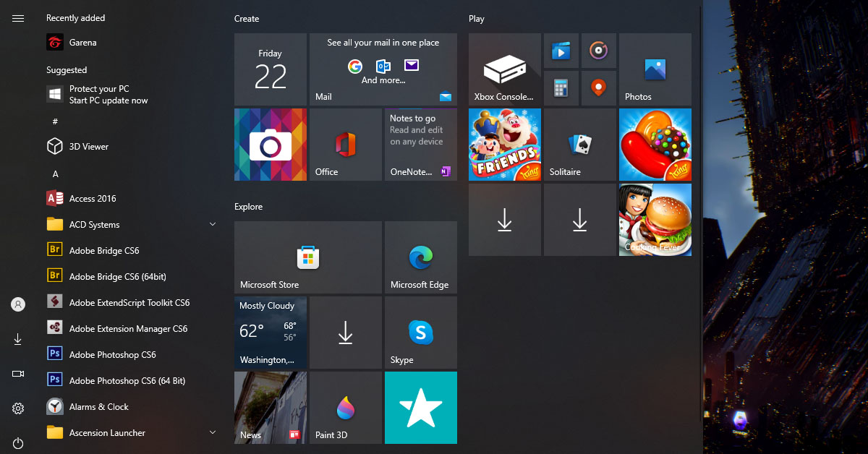The height and width of the screenshot is (454, 868).
Task: Open the Downloads folder icon in the Start rail
Action: [18, 339]
